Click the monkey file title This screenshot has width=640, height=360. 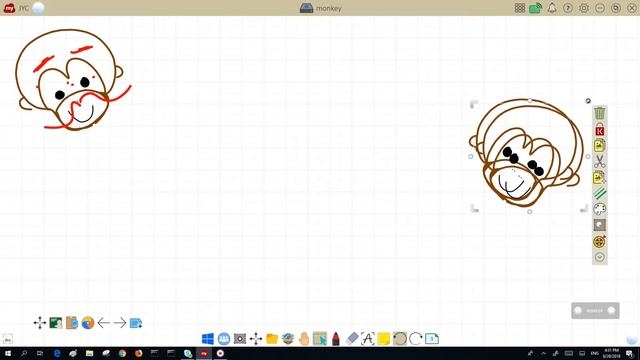329,8
